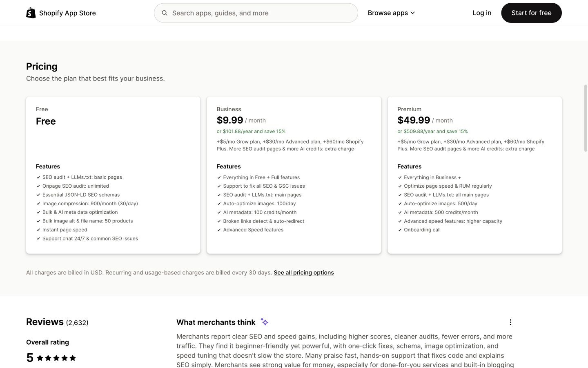Click 'Everything in Free + Full features'
The width and height of the screenshot is (588, 368).
click(261, 177)
